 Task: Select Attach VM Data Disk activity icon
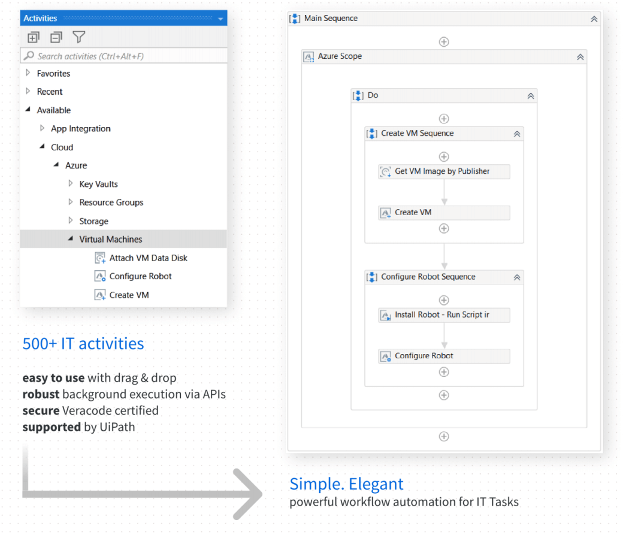[x=100, y=258]
